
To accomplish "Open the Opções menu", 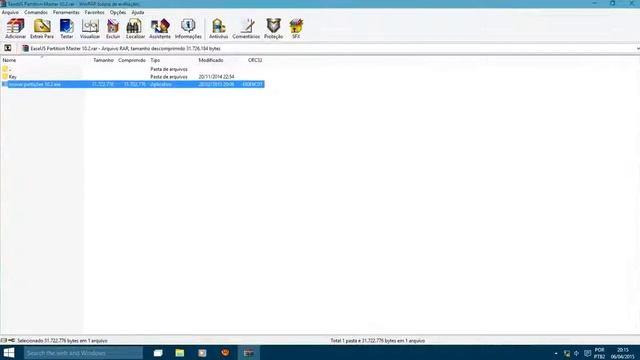I will (118, 12).
